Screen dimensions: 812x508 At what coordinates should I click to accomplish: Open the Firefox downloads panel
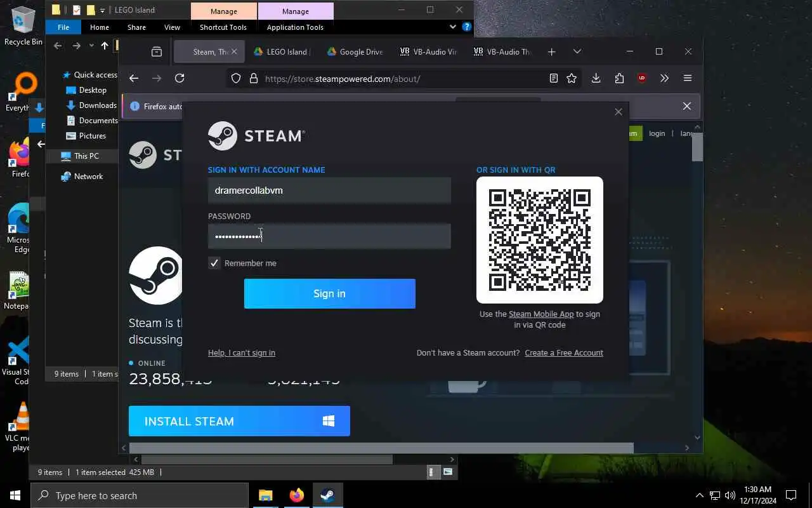click(x=596, y=78)
